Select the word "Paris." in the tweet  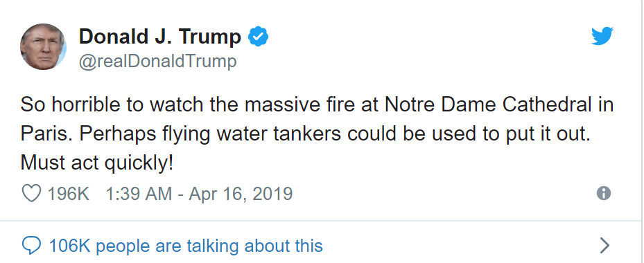(44, 134)
